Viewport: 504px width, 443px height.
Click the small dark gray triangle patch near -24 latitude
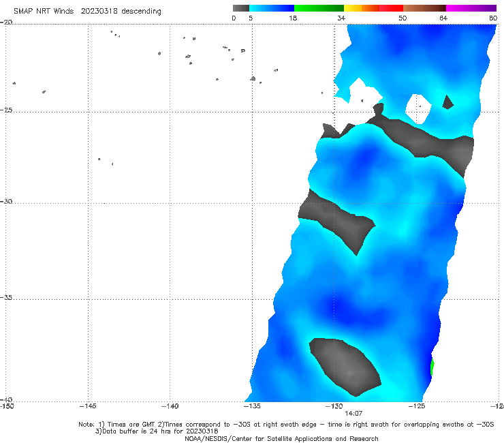pyautogui.click(x=447, y=102)
